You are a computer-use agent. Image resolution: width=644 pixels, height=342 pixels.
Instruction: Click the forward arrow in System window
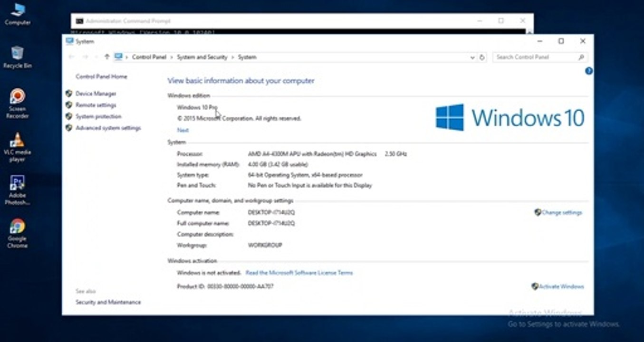86,57
